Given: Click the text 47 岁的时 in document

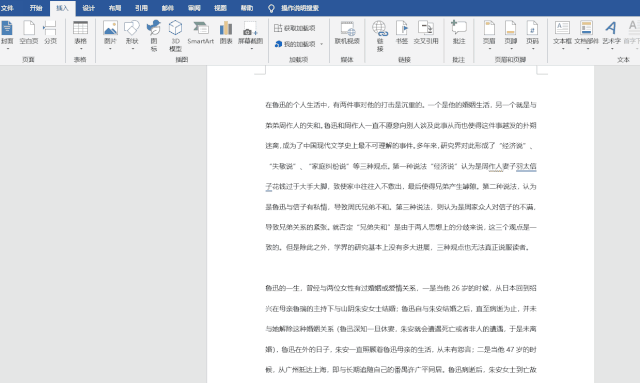Looking at the screenshot, I should (x=521, y=350).
